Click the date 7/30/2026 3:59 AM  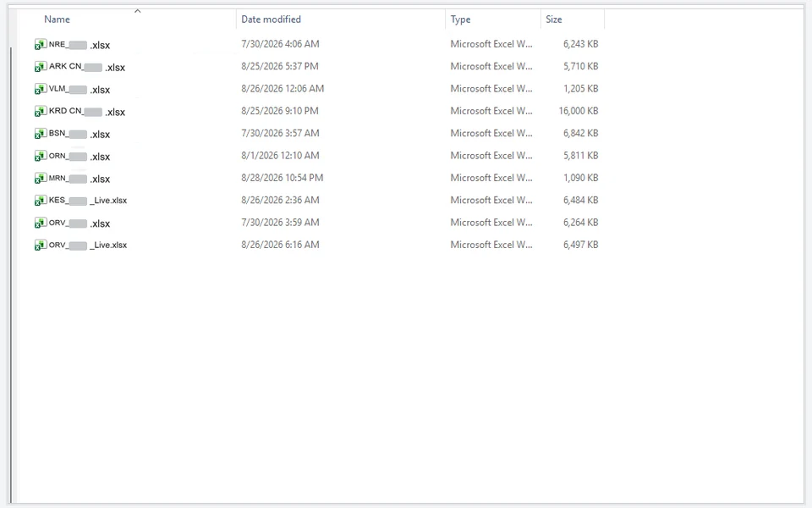[280, 223]
